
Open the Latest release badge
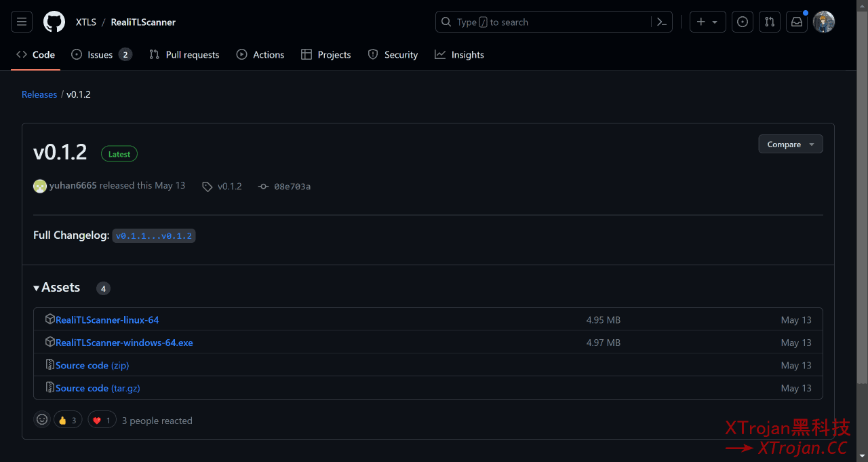[119, 154]
